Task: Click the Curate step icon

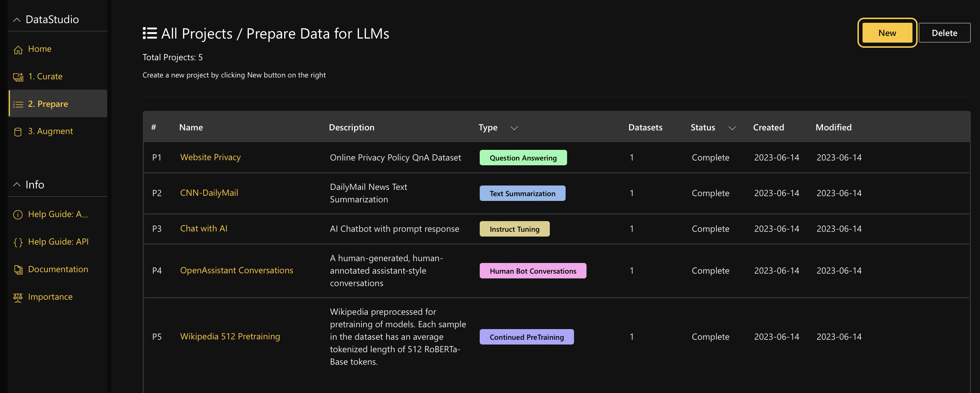Action: [18, 77]
